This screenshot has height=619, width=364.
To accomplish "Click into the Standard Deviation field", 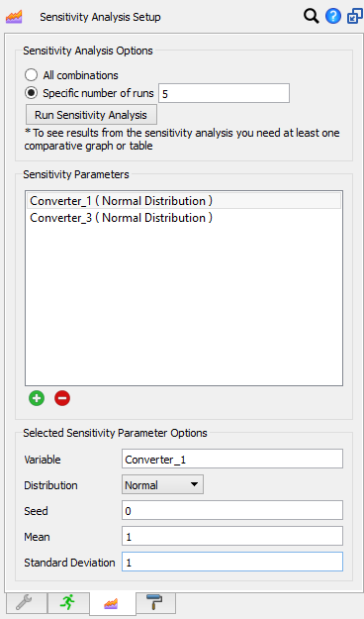I will [232, 563].
